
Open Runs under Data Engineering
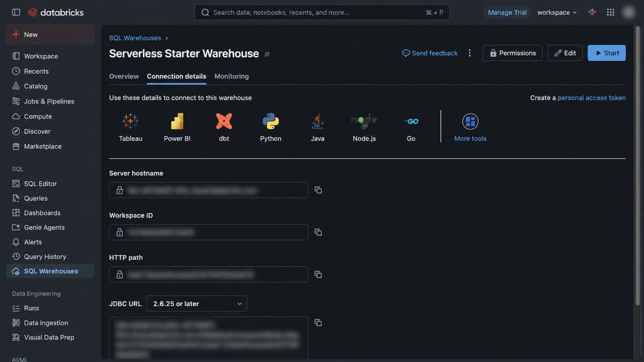(x=50, y=308)
